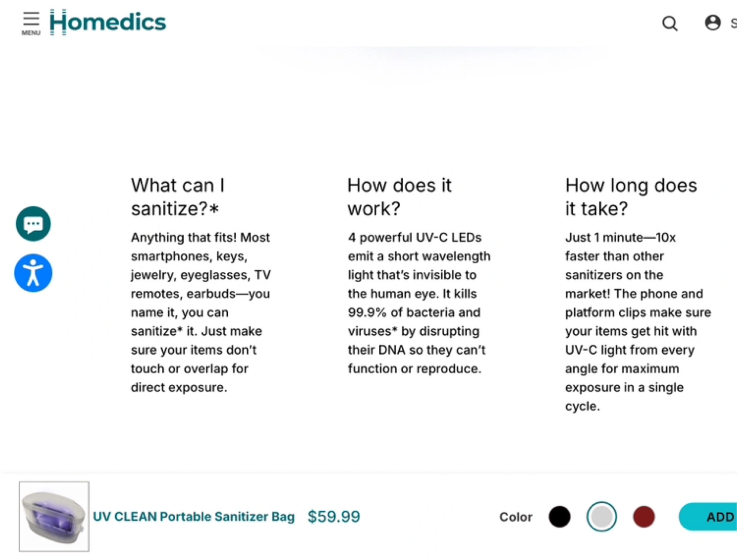Open the user account icon
Image resolution: width=737 pixels, height=560 pixels.
pos(712,23)
